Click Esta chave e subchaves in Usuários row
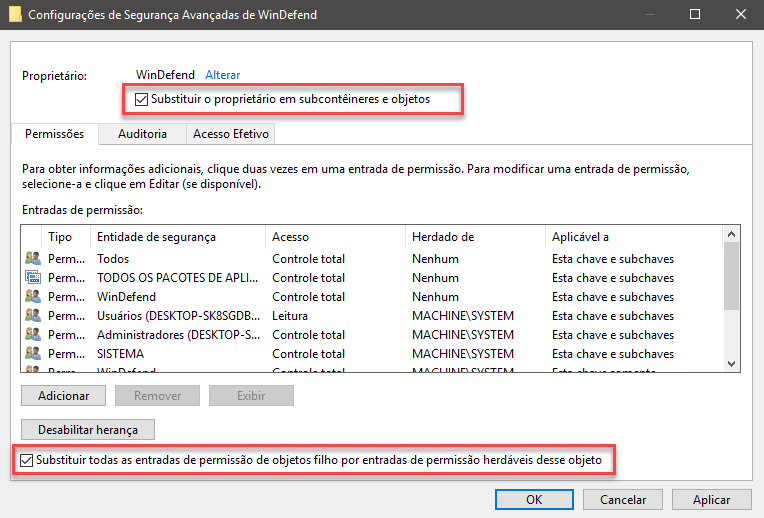This screenshot has height=518, width=764. pyautogui.click(x=613, y=316)
